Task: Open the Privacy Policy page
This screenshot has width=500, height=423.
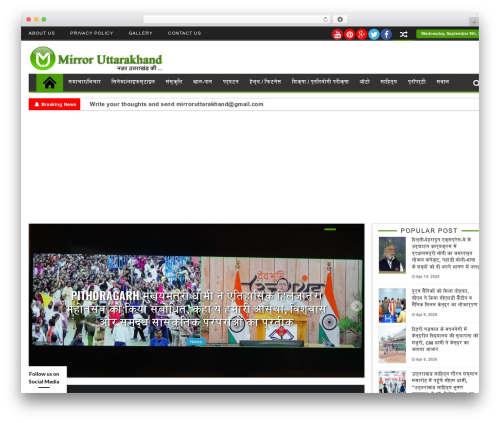Action: pos(91,33)
